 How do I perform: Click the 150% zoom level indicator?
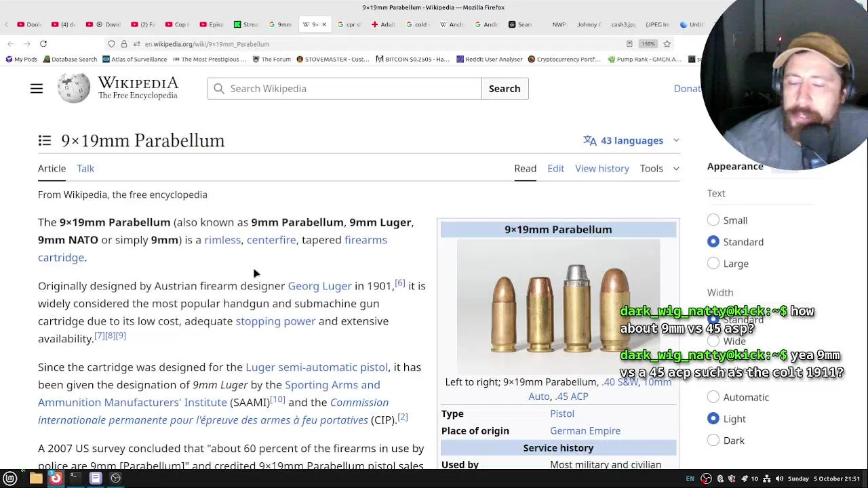tap(648, 44)
